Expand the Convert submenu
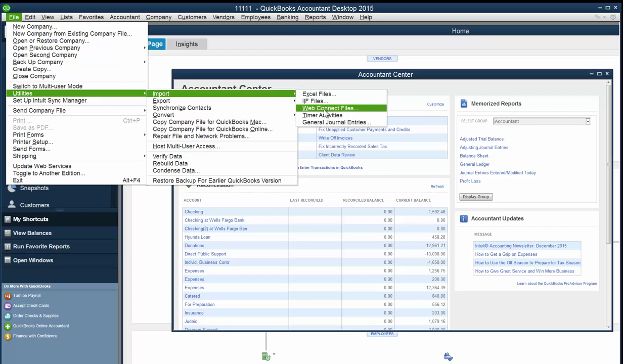The height and width of the screenshot is (364, 623). coord(294,115)
